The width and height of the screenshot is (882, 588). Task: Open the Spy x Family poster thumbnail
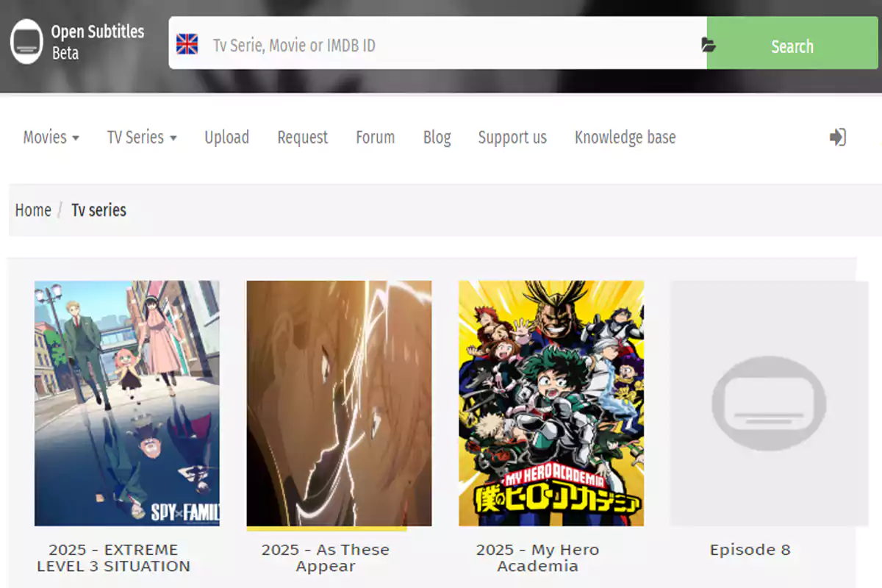point(127,403)
